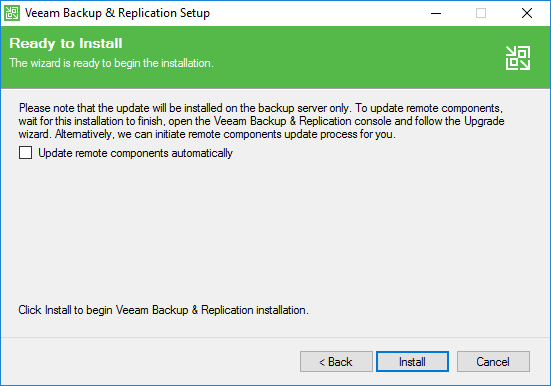This screenshot has width=551, height=386.
Task: Click the 'wizard is ready to begin' subtitle
Action: click(x=111, y=63)
